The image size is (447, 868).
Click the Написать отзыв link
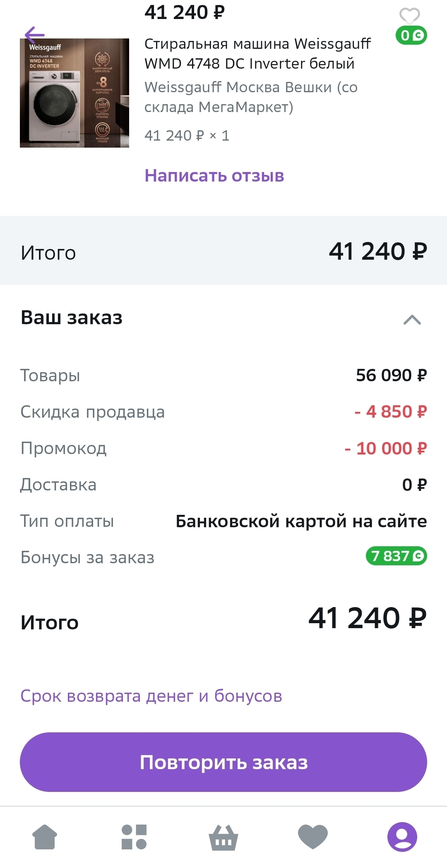[214, 176]
